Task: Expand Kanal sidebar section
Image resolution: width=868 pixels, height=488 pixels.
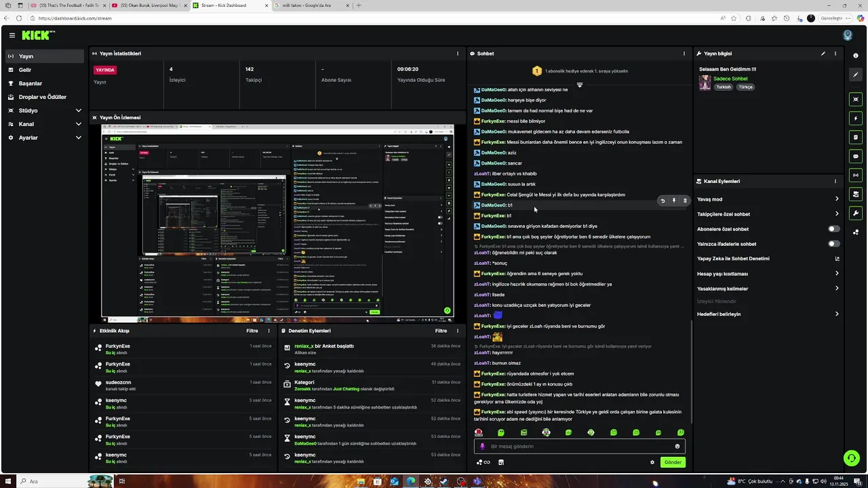Action: tap(45, 124)
